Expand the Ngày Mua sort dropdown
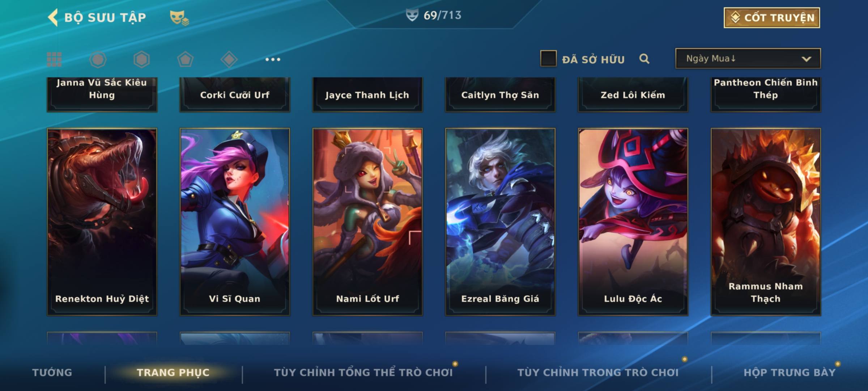Screen dimensions: 868x391 click(748, 58)
